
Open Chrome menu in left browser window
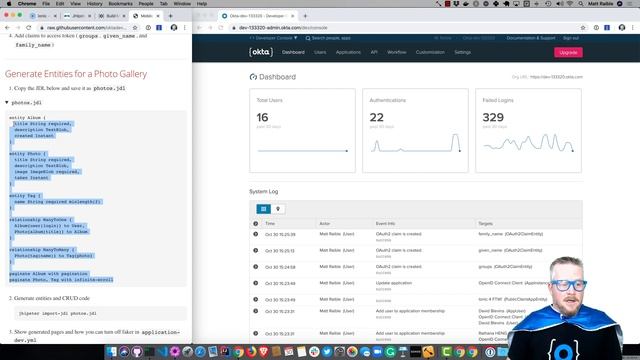click(x=184, y=28)
